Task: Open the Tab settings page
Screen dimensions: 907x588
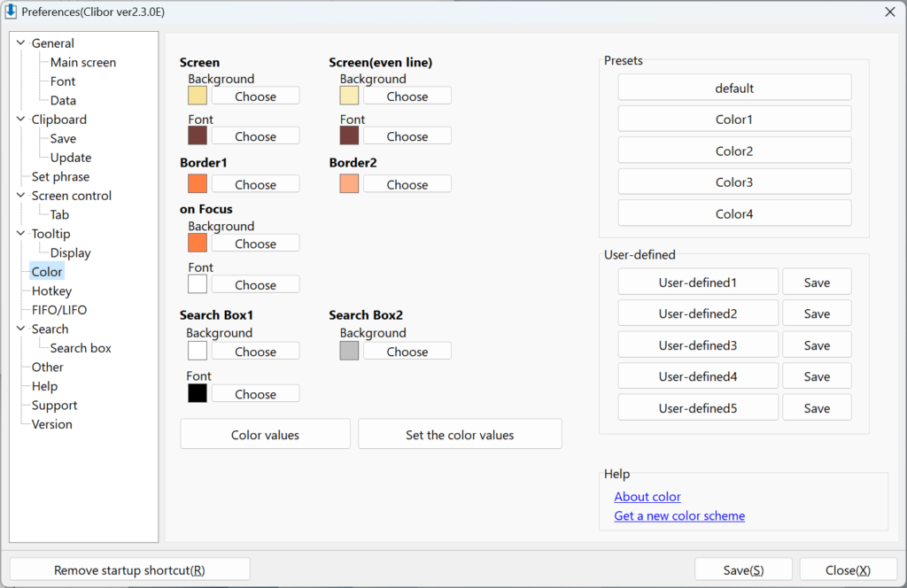Action: [59, 215]
